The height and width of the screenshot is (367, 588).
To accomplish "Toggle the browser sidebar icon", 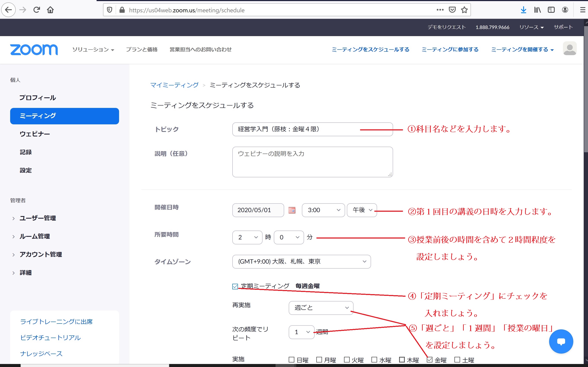I will [x=551, y=10].
